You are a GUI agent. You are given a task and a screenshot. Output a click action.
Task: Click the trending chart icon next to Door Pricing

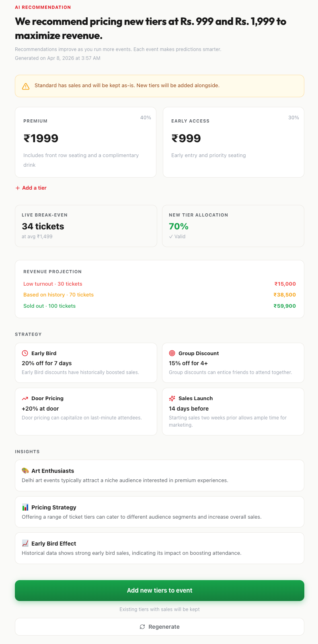point(25,398)
